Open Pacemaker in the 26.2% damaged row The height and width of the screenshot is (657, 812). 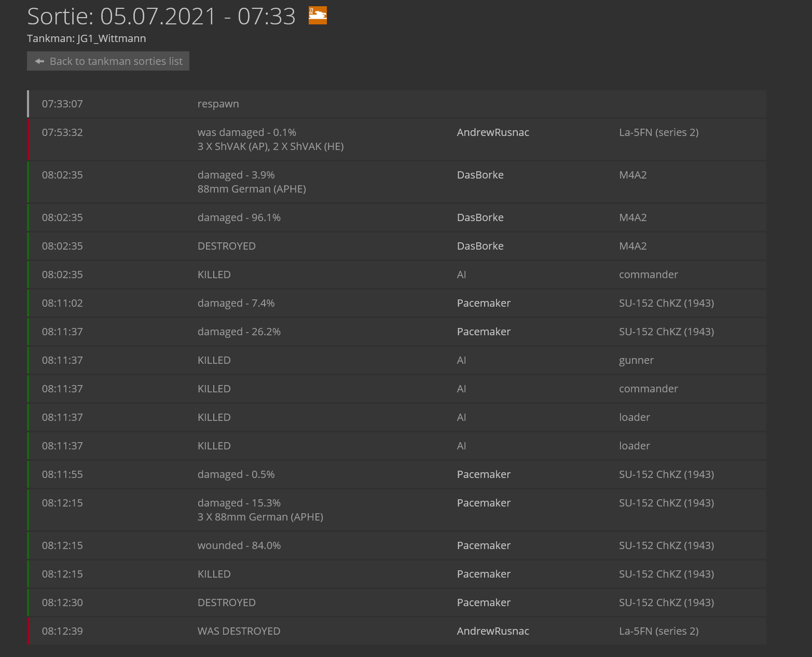[484, 332]
